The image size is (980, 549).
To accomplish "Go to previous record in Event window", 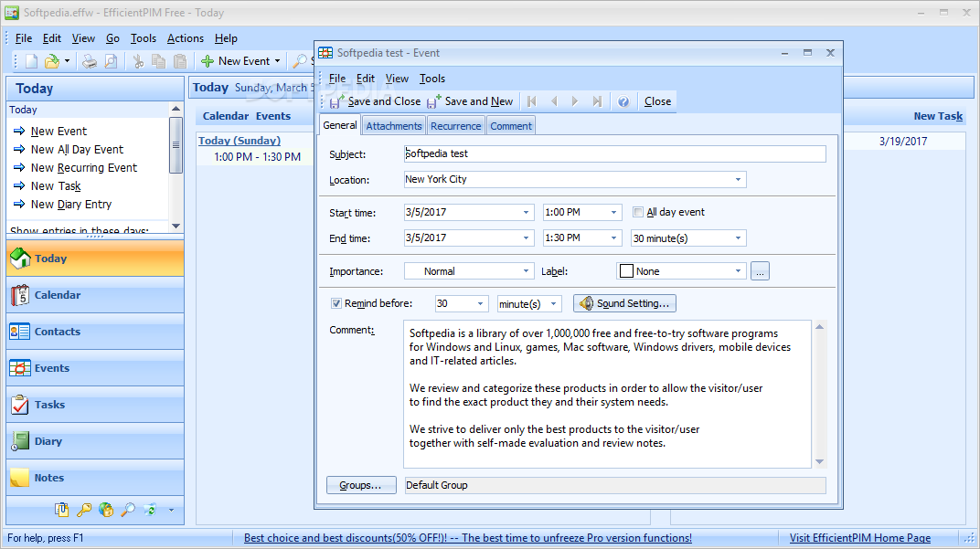I will (x=554, y=101).
